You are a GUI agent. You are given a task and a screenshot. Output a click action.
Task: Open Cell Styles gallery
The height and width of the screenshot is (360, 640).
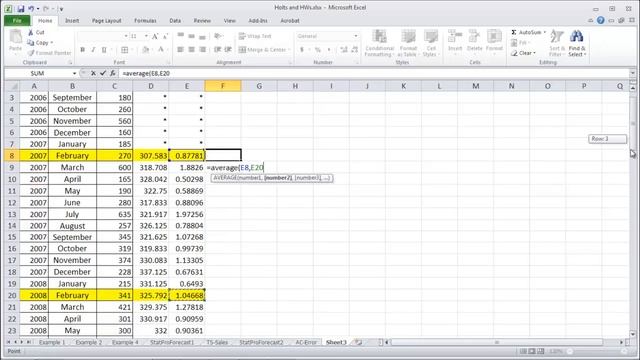[x=430, y=43]
